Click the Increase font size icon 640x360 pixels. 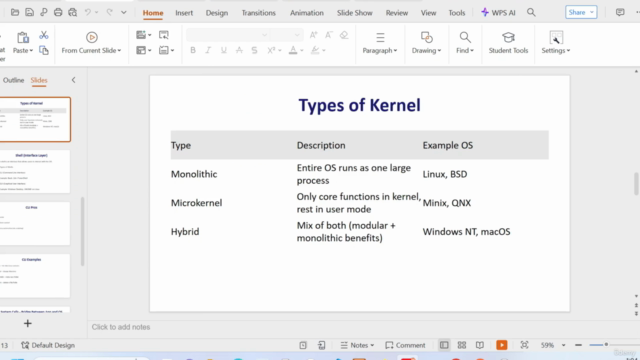(313, 35)
